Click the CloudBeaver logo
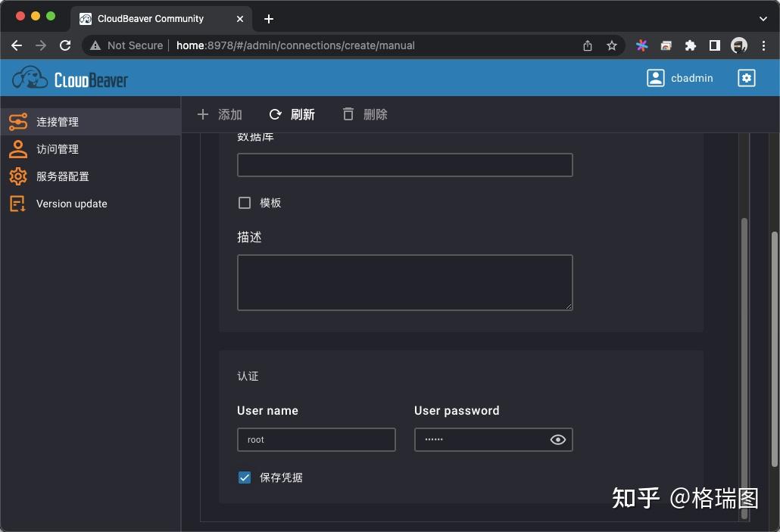Viewport: 780px width, 532px height. [x=70, y=79]
